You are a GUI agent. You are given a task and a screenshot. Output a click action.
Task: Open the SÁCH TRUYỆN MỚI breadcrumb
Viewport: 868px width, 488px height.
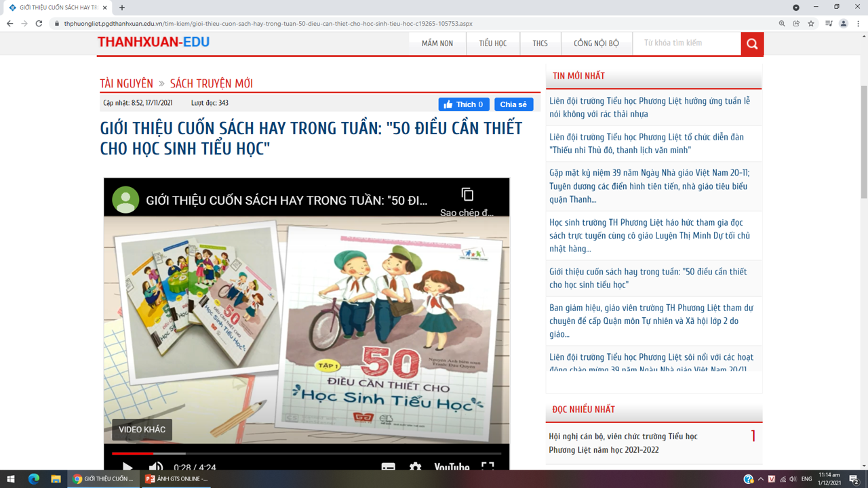point(212,83)
